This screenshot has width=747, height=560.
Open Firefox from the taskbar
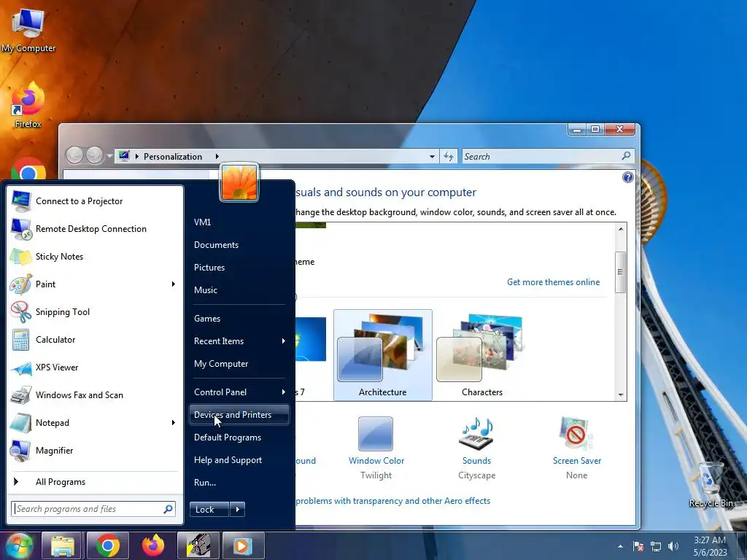click(x=153, y=545)
